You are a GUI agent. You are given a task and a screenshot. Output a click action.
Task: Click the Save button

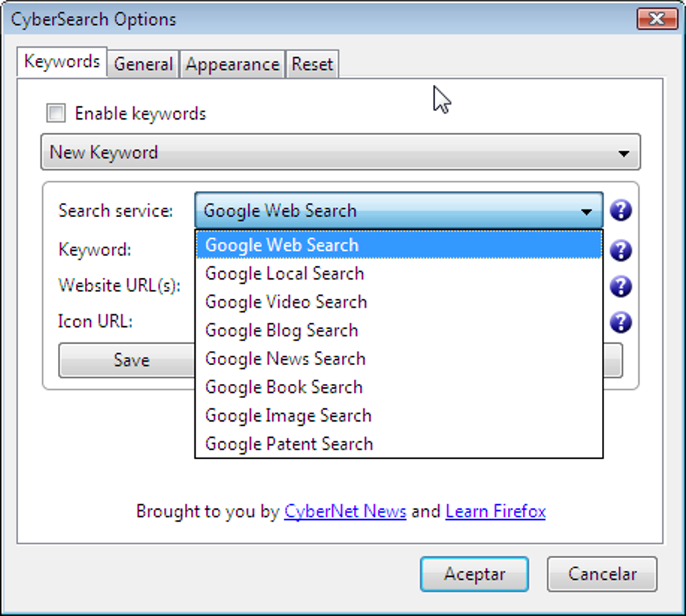(x=130, y=360)
